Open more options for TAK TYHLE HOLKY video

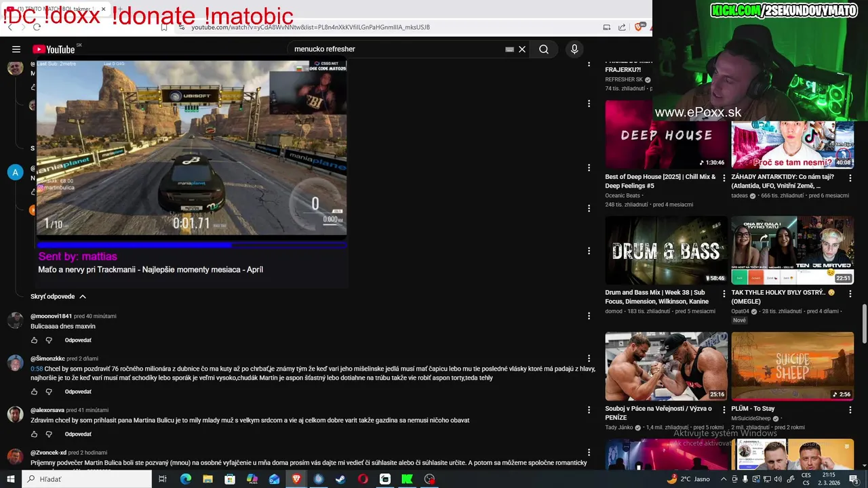(850, 293)
